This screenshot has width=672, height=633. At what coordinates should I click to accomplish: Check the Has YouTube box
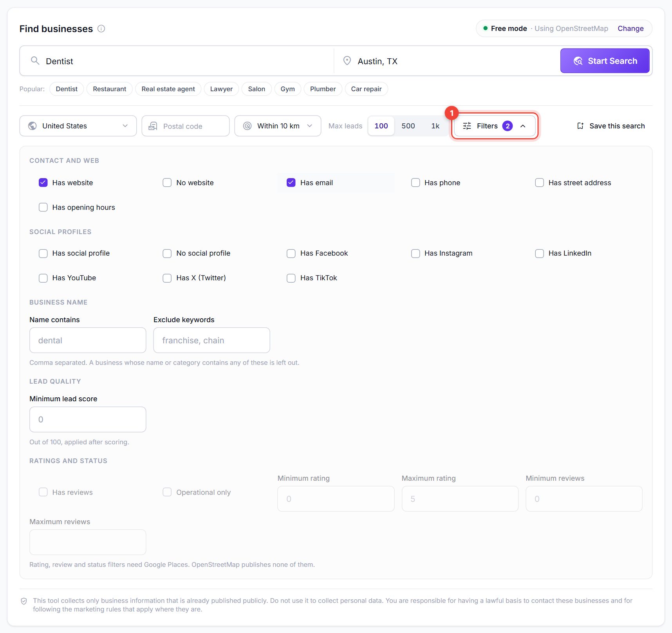pyautogui.click(x=43, y=278)
